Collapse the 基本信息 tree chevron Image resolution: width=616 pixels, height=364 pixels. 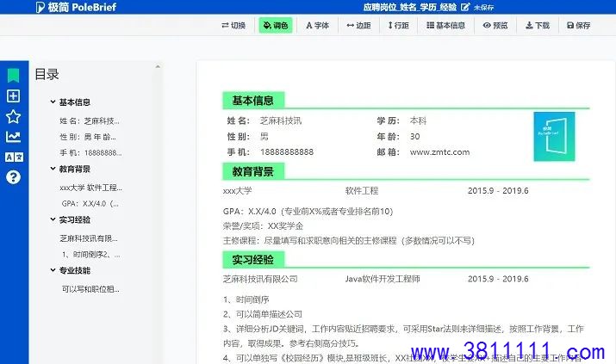53,102
